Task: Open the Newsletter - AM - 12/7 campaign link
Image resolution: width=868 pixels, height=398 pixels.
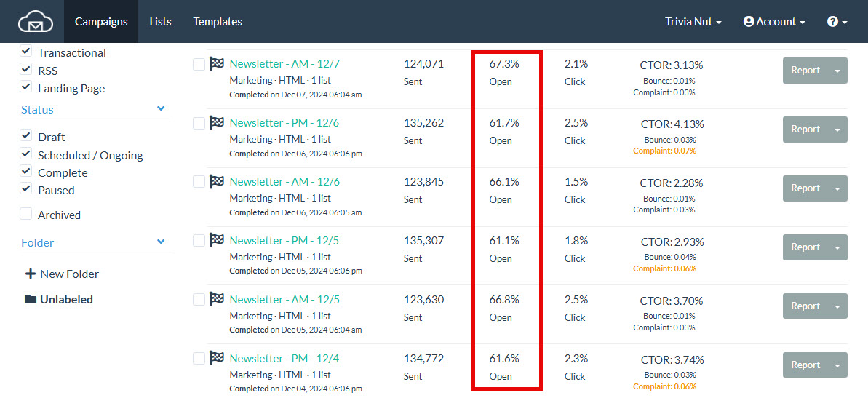Action: pyautogui.click(x=284, y=63)
